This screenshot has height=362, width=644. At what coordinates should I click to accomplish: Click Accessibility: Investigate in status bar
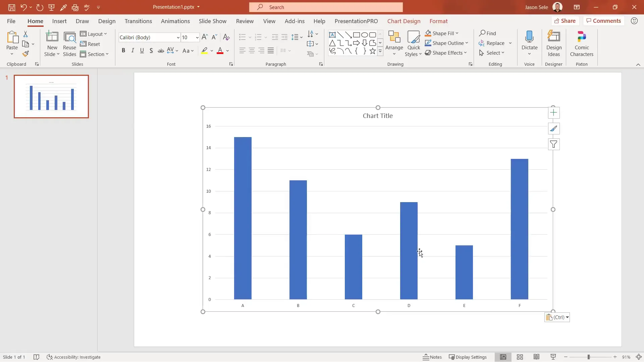pos(73,357)
